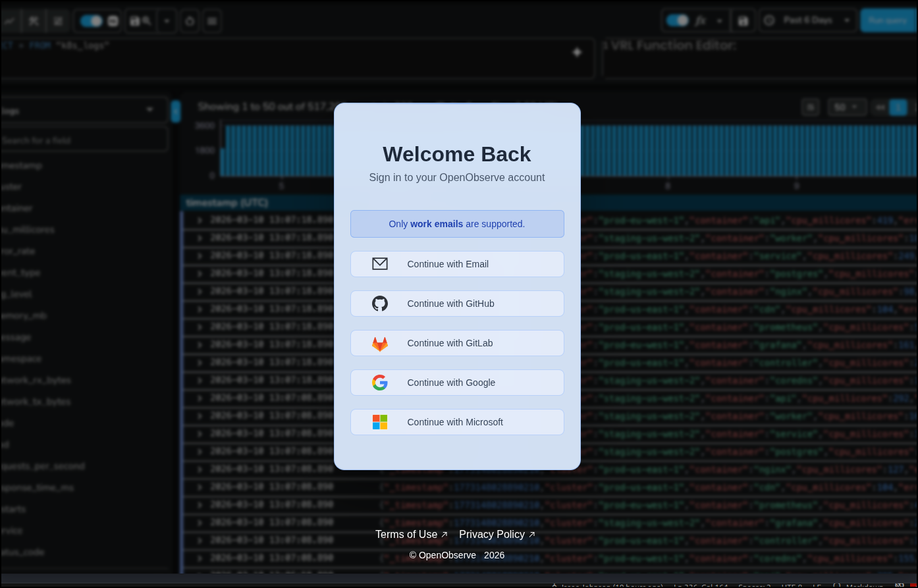Continue with Email sign-in

click(x=457, y=264)
